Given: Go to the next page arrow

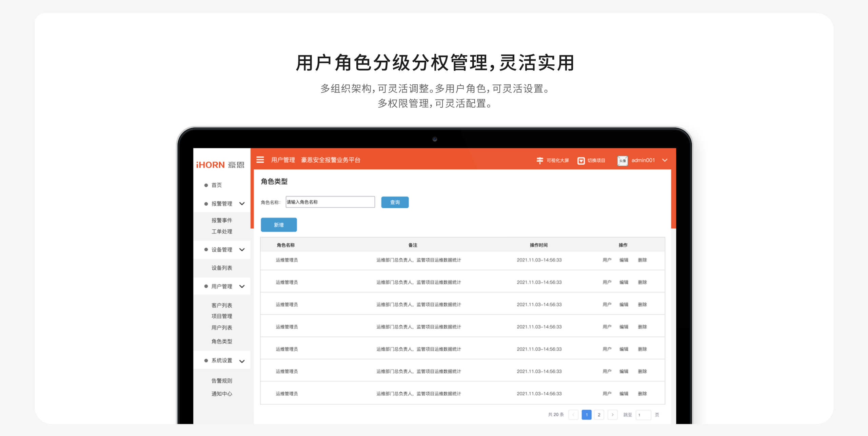Looking at the screenshot, I should point(612,415).
